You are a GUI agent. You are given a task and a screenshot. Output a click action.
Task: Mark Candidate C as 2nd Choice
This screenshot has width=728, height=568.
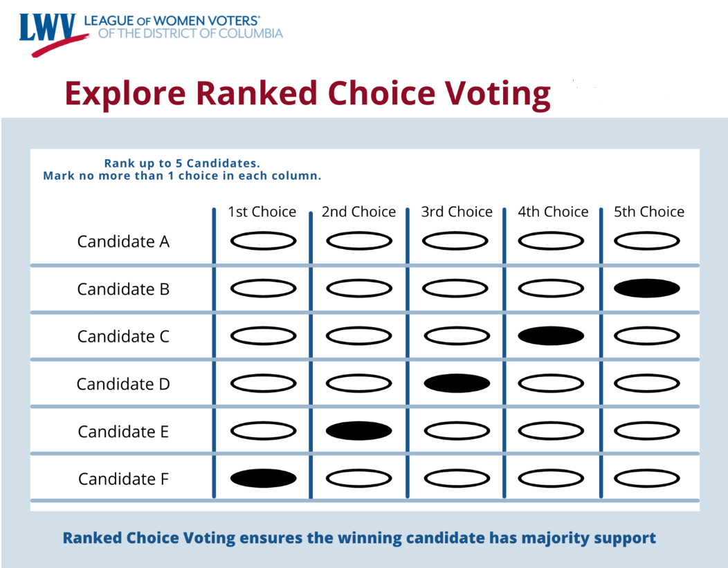pos(359,336)
